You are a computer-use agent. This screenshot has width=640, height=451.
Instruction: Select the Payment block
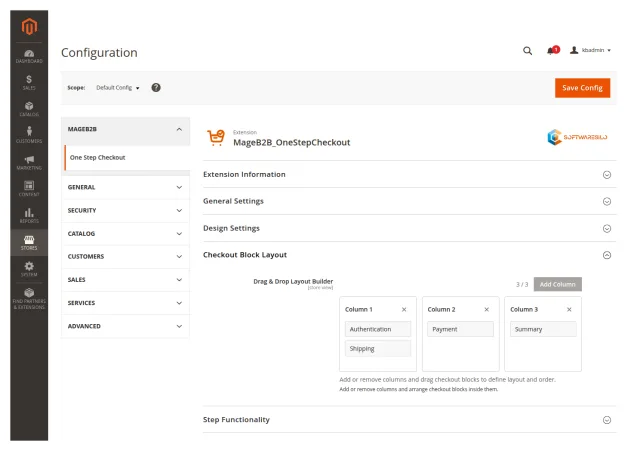pos(460,329)
